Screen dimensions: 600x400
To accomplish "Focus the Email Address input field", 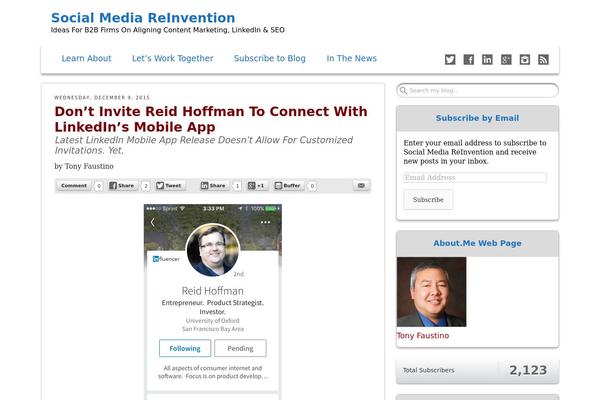I will pyautogui.click(x=475, y=178).
